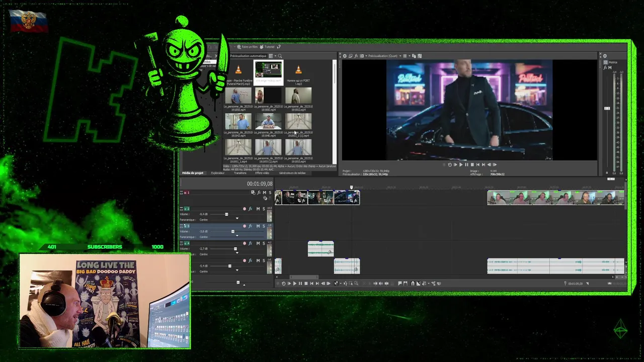This screenshot has width=644, height=362.
Task: Open video preview properties gear icon
Action: (345, 56)
